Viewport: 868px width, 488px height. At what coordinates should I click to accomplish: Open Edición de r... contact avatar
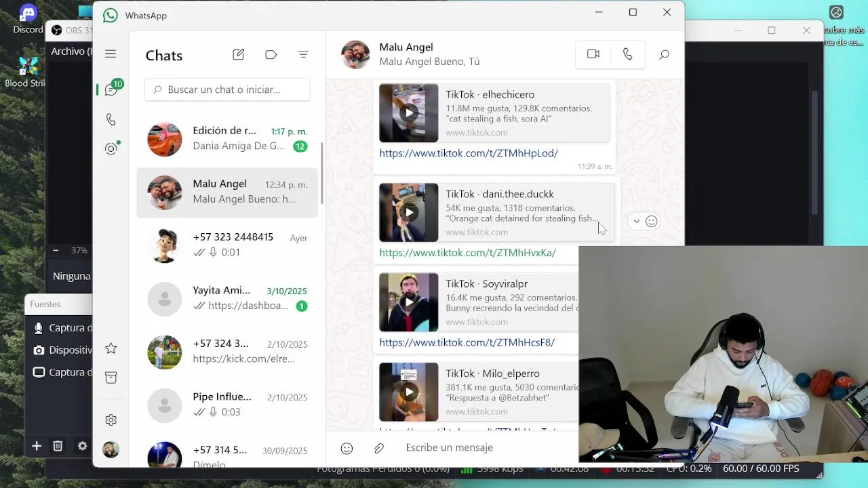[x=165, y=140]
